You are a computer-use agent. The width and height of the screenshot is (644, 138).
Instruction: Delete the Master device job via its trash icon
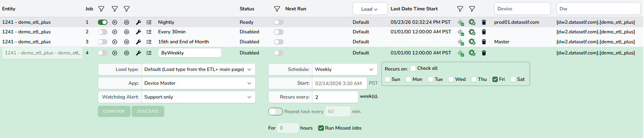484,42
